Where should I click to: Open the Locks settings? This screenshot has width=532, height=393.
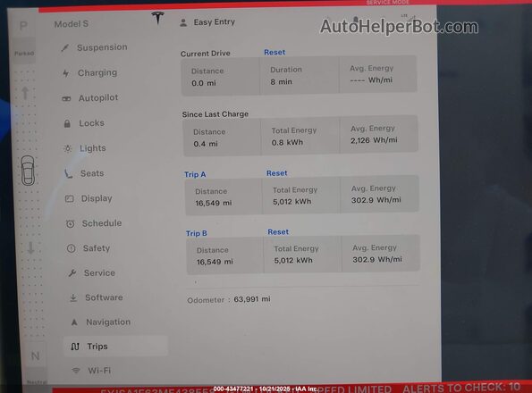84,123
